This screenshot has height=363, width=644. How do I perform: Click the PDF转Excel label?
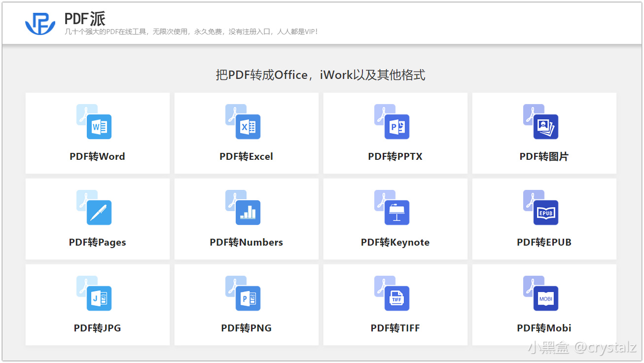[x=246, y=157]
